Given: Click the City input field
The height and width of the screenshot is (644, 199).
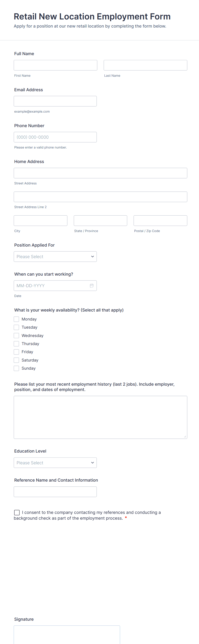Looking at the screenshot, I should (x=41, y=221).
